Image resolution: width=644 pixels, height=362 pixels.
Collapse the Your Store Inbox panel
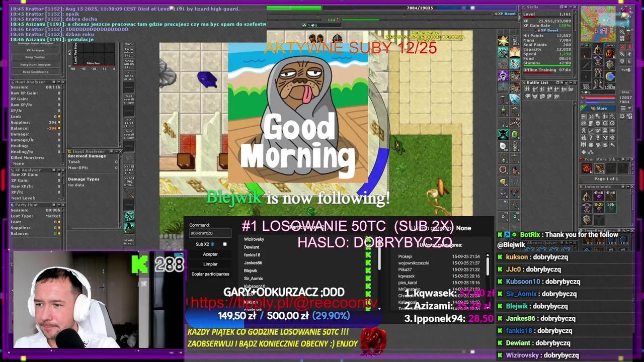[628, 159]
